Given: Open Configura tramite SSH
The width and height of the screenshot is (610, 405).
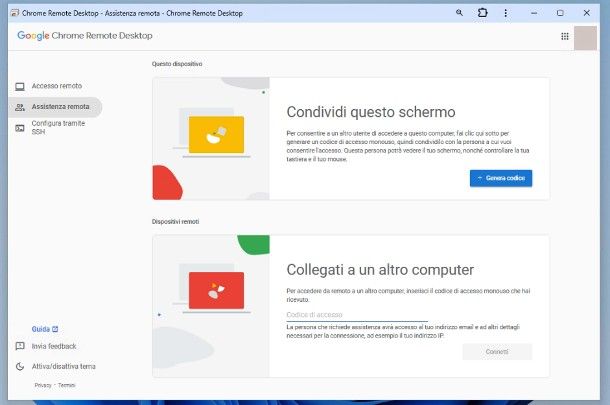Looking at the screenshot, I should tap(58, 128).
